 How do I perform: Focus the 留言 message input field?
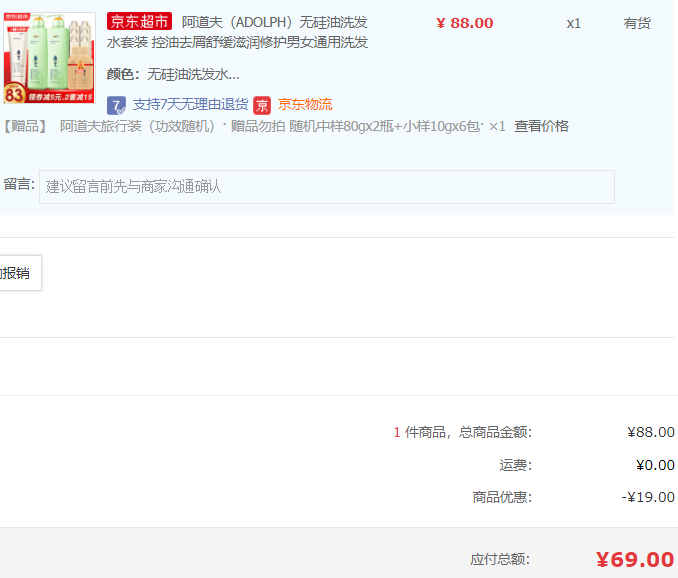coord(327,187)
